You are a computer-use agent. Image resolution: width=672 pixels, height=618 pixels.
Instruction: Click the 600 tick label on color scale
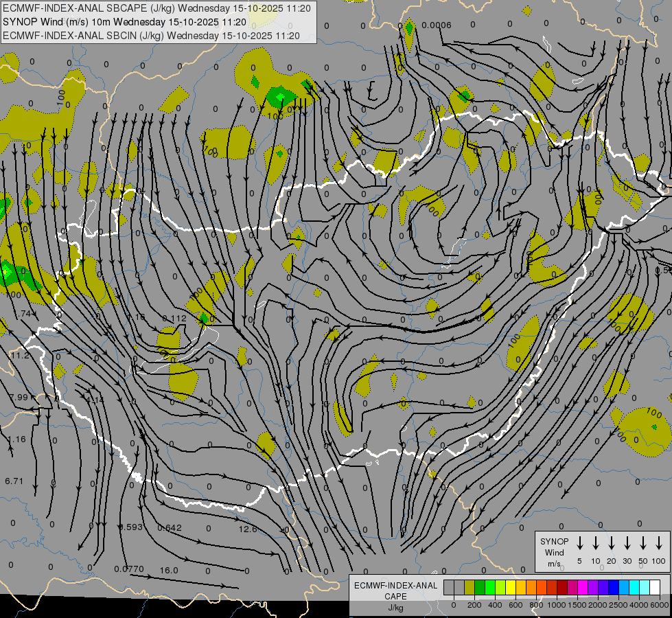pyautogui.click(x=515, y=605)
